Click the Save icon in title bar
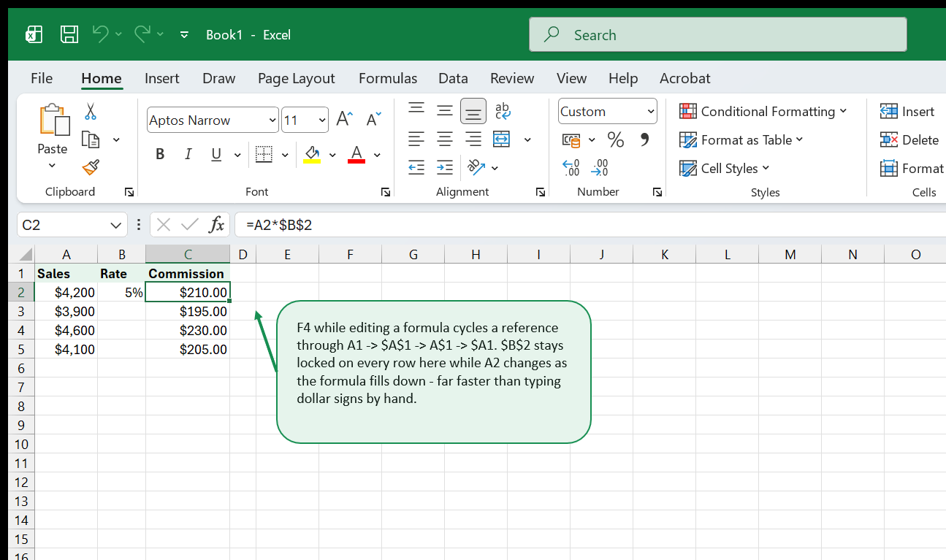 click(x=69, y=34)
